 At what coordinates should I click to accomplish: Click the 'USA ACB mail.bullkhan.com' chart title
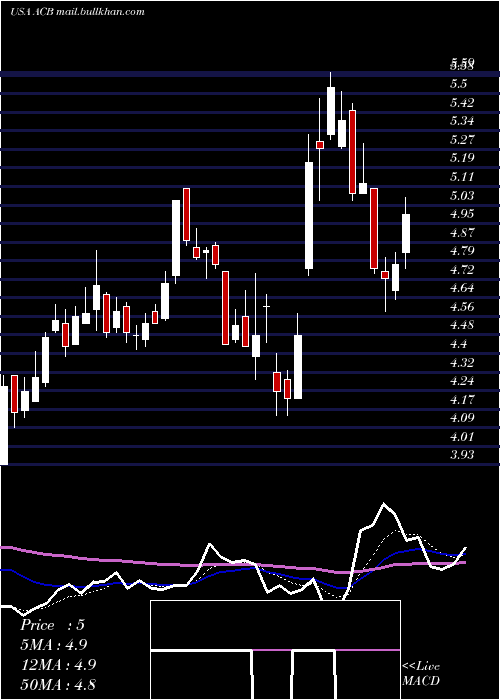pyautogui.click(x=77, y=12)
